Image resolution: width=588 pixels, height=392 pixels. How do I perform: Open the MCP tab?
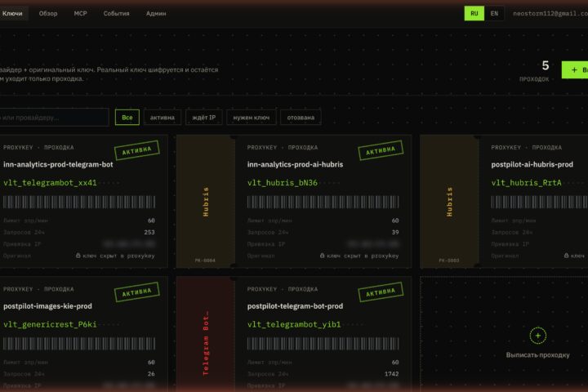pos(80,14)
